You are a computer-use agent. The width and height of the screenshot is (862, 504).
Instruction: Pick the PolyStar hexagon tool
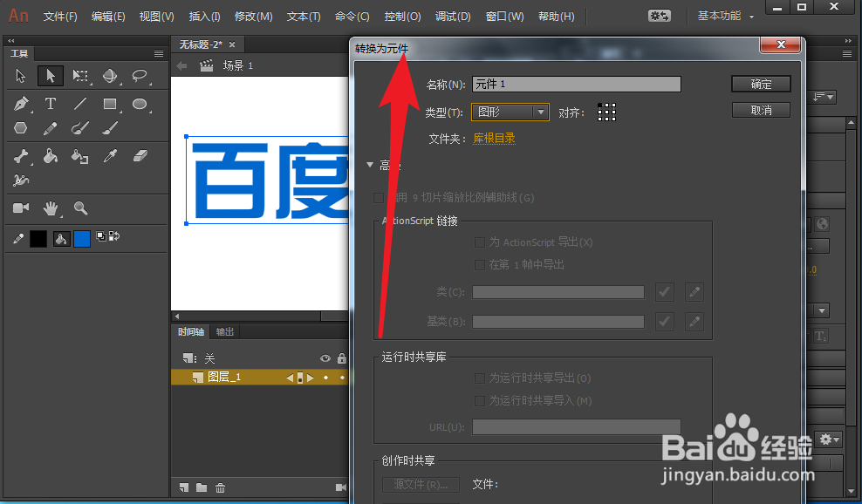click(x=20, y=128)
